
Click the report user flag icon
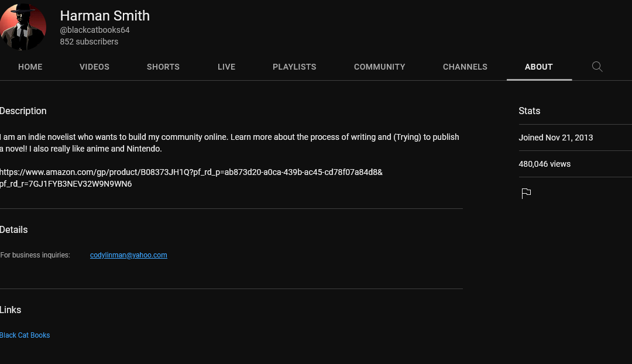[526, 194]
